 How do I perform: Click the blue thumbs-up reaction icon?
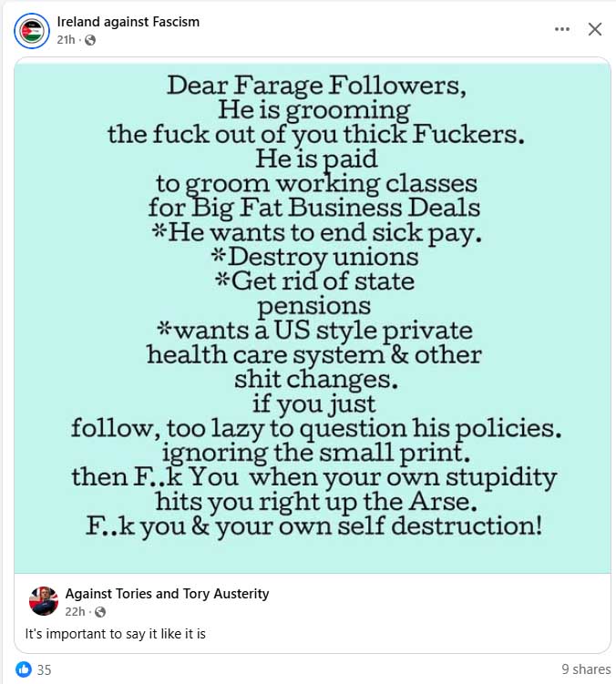[x=22, y=669]
